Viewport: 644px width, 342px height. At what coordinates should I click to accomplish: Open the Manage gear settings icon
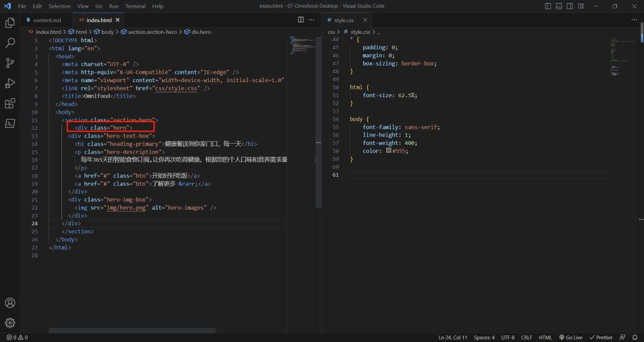10,323
